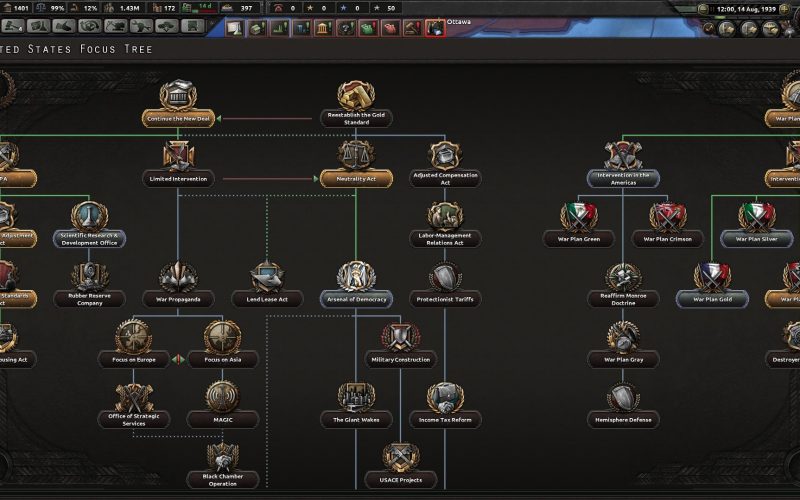Screen dimensions: 800x500
Task: Click the red-highlighted alert icon near Ottawa
Action: click(x=435, y=28)
